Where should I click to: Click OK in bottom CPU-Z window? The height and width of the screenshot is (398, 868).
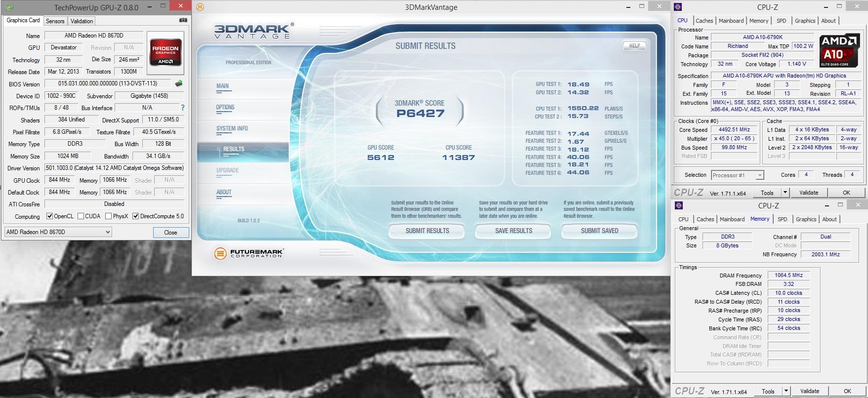(847, 391)
